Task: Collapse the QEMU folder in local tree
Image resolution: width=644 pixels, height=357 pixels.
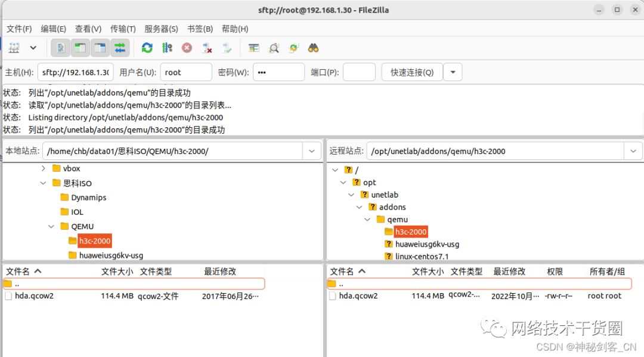Action: click(51, 226)
